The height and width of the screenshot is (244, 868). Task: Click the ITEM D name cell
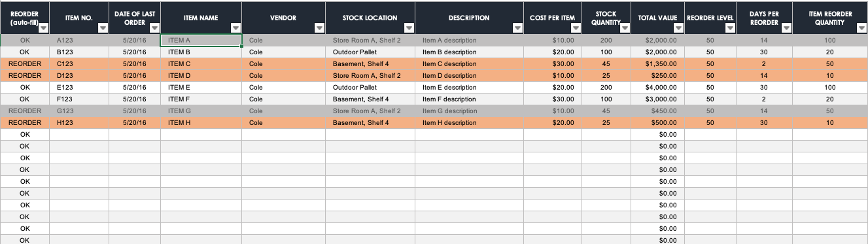point(201,75)
